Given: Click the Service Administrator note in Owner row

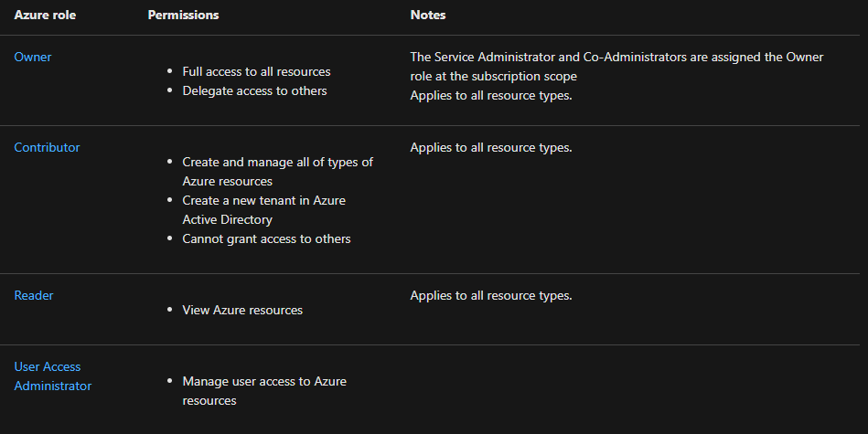Looking at the screenshot, I should coord(616,57).
